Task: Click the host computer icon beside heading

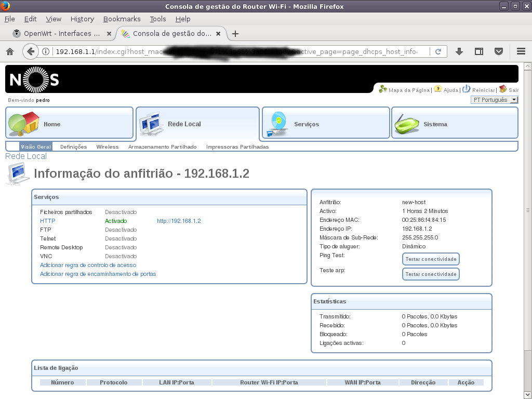Action: (x=18, y=174)
